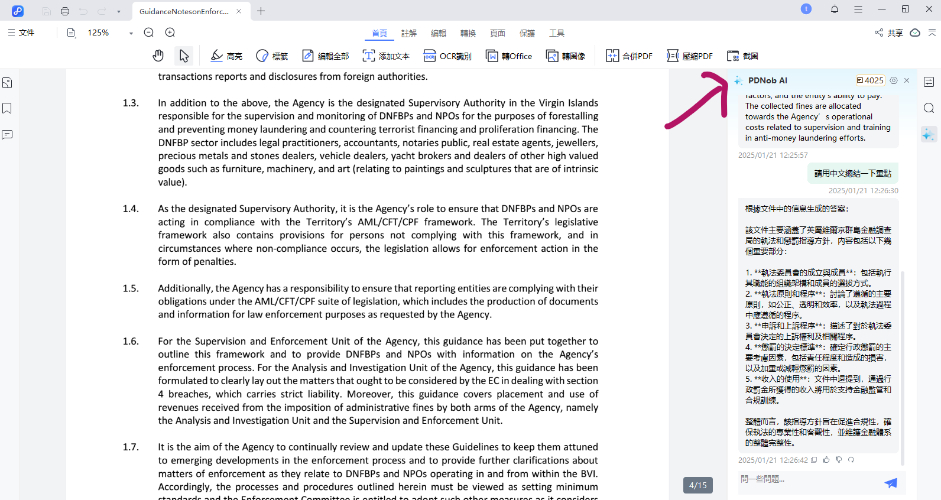This screenshot has height=500, width=941.
Task: Click the OCR recognition tool
Action: (450, 56)
